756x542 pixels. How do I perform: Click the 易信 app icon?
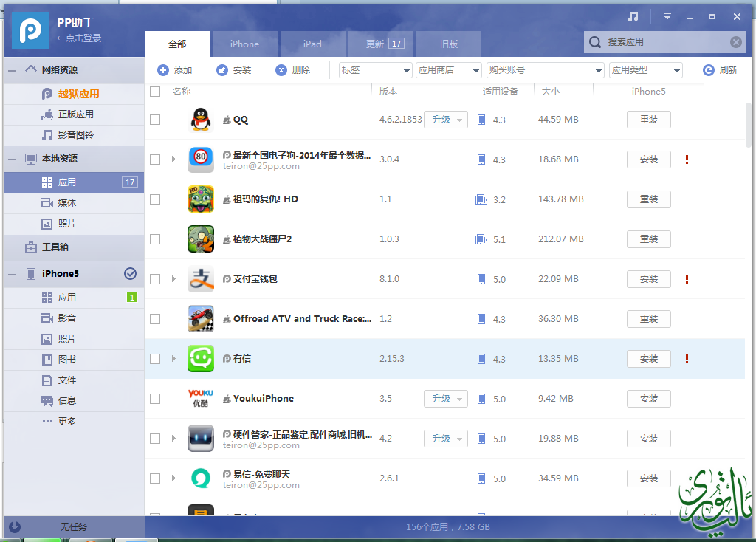pyautogui.click(x=201, y=478)
